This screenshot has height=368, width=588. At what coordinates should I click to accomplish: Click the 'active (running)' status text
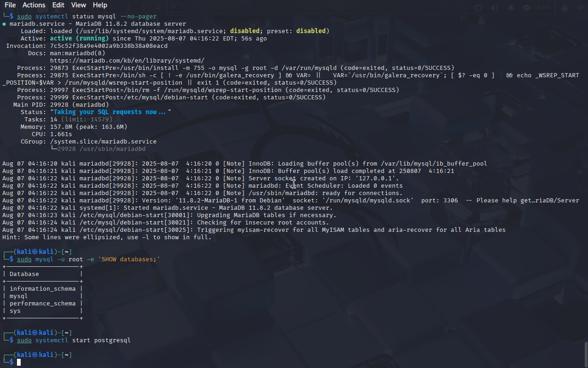(x=79, y=39)
